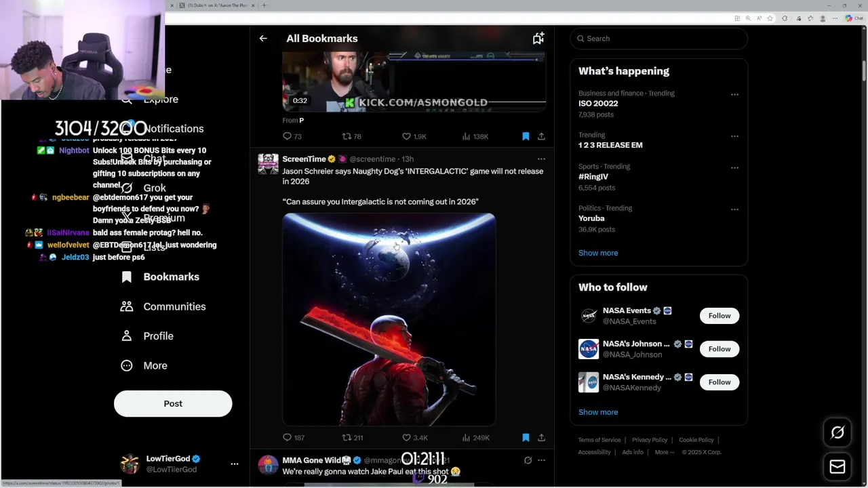Viewport: 868px width, 488px height.
Task: Open Profile in the sidebar
Action: [x=148, y=336]
